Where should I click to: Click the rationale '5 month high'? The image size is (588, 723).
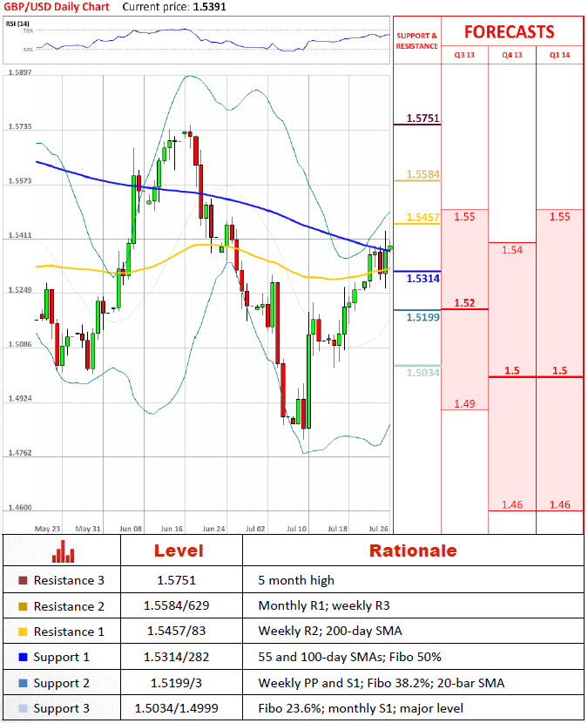coord(296,580)
